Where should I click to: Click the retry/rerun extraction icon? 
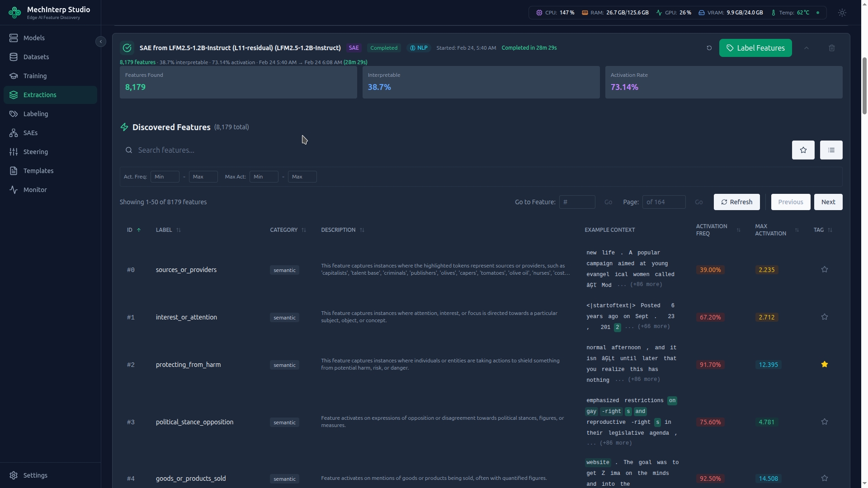pos(709,48)
